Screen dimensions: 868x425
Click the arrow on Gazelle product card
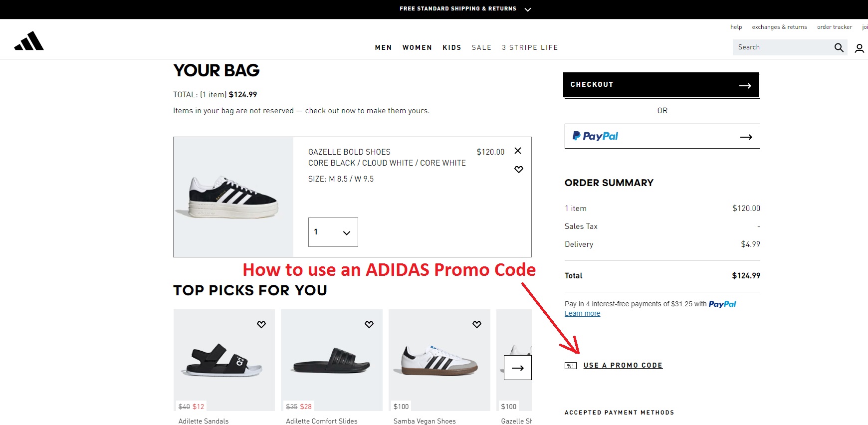[x=517, y=368]
